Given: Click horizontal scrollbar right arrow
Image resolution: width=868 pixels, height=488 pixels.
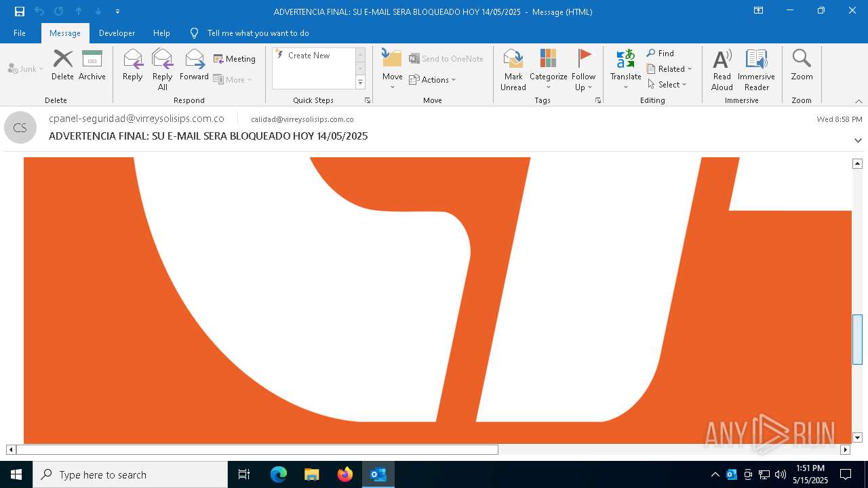Looking at the screenshot, I should tap(845, 449).
